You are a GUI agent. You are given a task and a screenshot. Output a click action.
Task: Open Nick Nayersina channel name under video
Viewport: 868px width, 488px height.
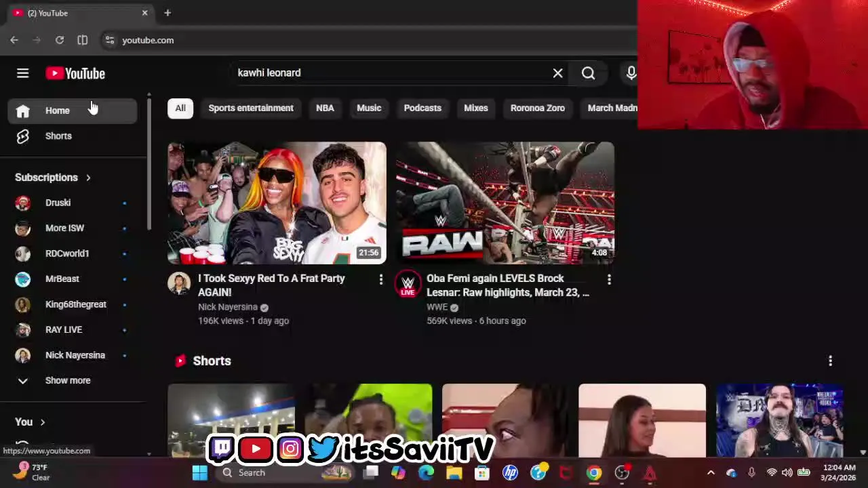[x=228, y=307]
